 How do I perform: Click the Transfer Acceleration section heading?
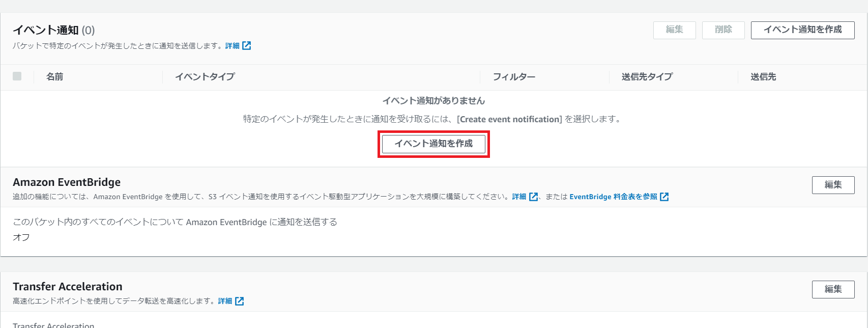[68, 287]
